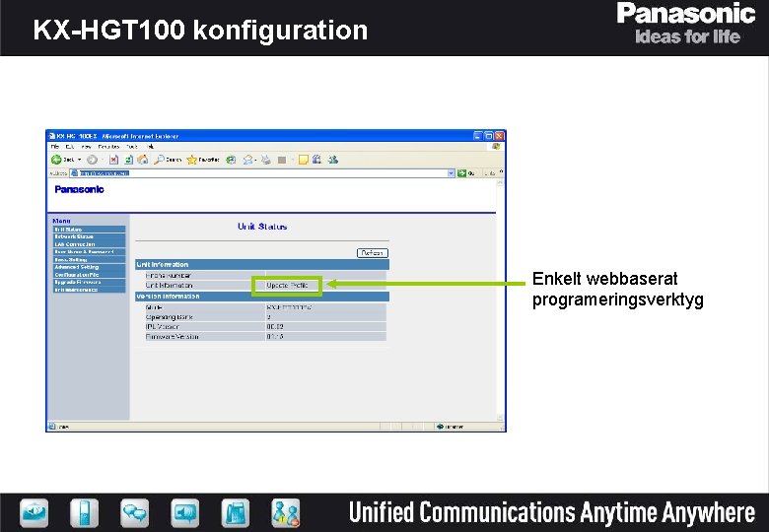The height and width of the screenshot is (532, 769).
Task: Click the Mail envelope toolbar icon
Action: [248, 160]
